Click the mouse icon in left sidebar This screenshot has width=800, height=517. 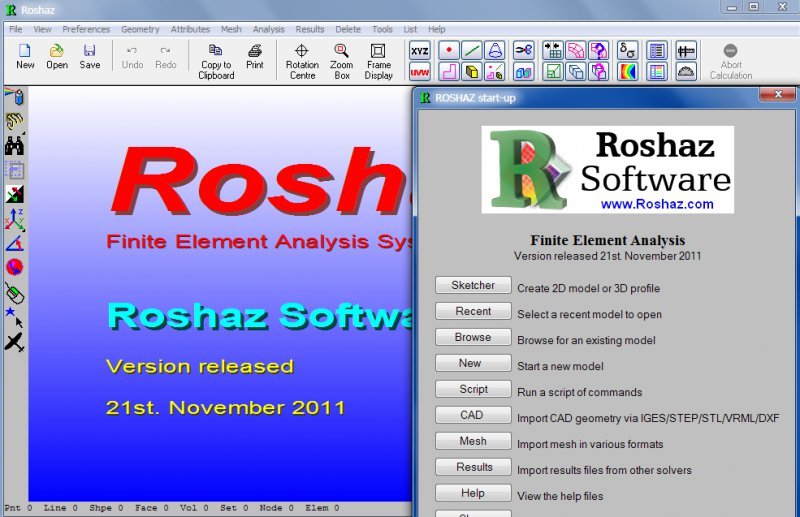tap(14, 293)
